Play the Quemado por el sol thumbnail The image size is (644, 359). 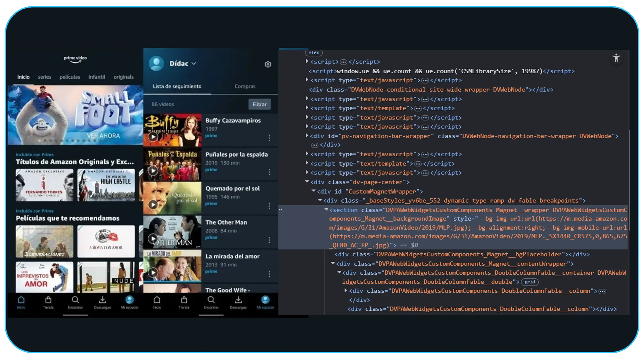click(153, 204)
